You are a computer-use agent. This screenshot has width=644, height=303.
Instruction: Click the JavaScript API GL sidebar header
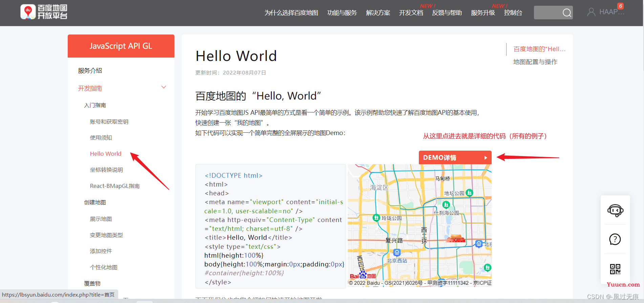(x=121, y=46)
